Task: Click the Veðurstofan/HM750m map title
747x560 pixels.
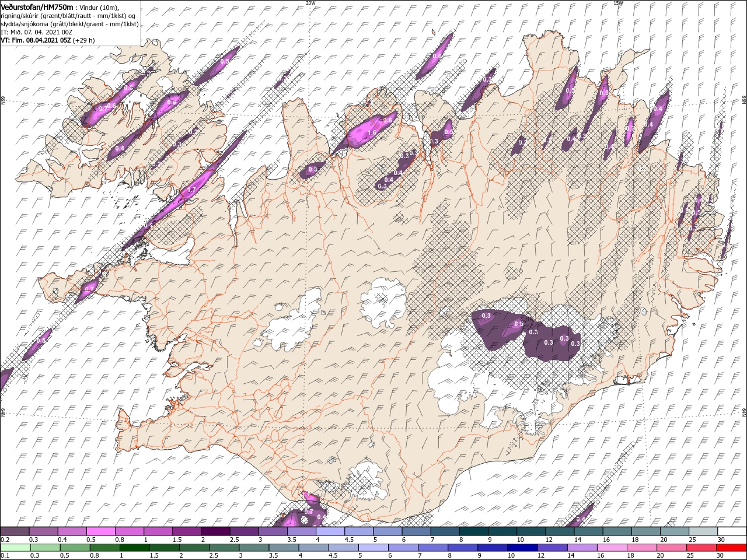Action: [37, 6]
